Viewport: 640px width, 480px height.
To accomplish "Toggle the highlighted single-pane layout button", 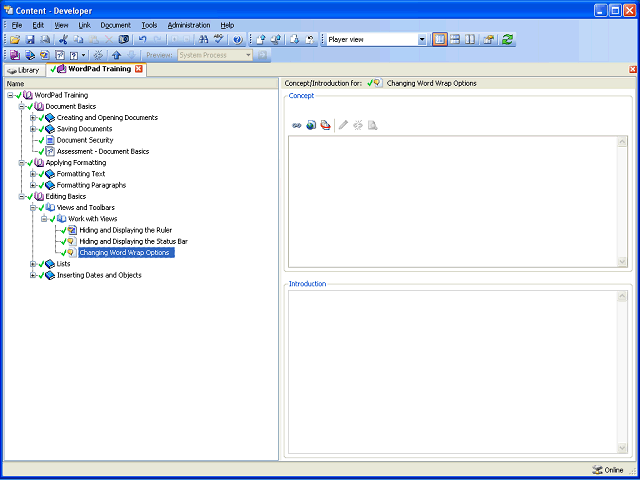I will point(440,40).
